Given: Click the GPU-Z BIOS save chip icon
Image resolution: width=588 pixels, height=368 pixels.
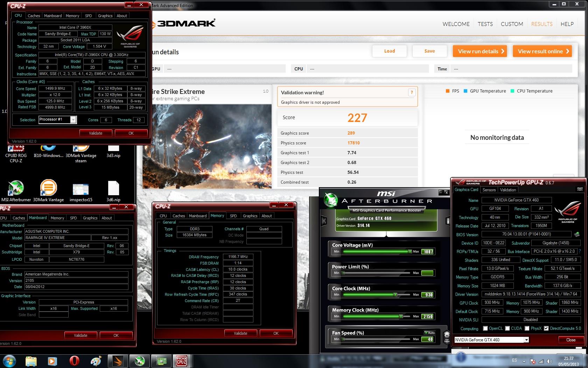Looking at the screenshot, I should coord(576,234).
